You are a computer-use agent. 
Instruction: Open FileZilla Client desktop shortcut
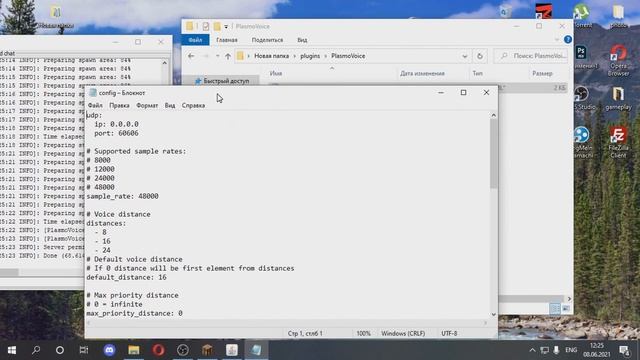(618, 142)
